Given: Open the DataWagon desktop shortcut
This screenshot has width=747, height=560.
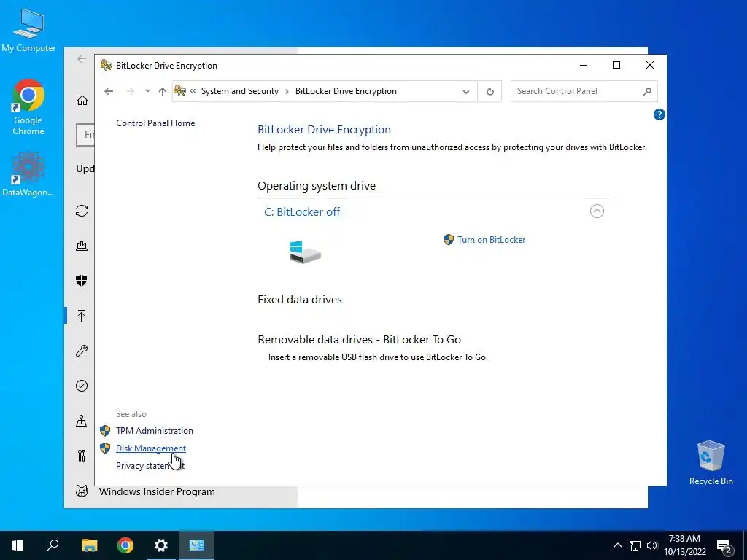Looking at the screenshot, I should tap(28, 174).
